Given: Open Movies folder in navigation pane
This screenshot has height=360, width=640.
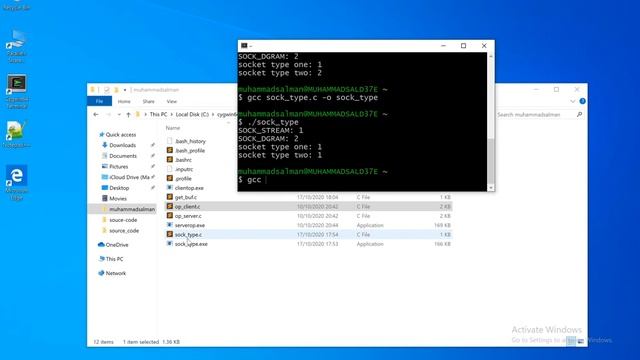Looking at the screenshot, I should [114, 198].
